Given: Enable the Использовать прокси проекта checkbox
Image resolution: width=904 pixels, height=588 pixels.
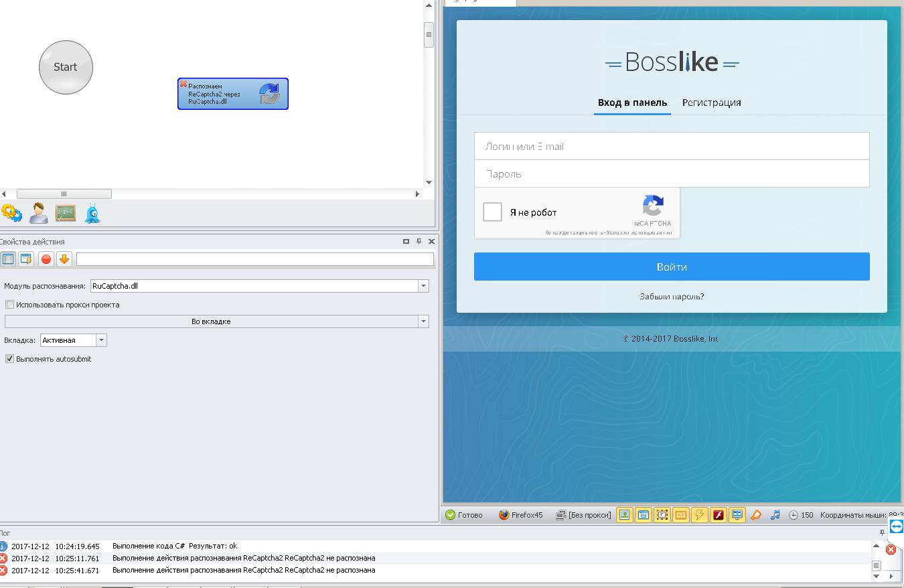Looking at the screenshot, I should tap(9, 305).
